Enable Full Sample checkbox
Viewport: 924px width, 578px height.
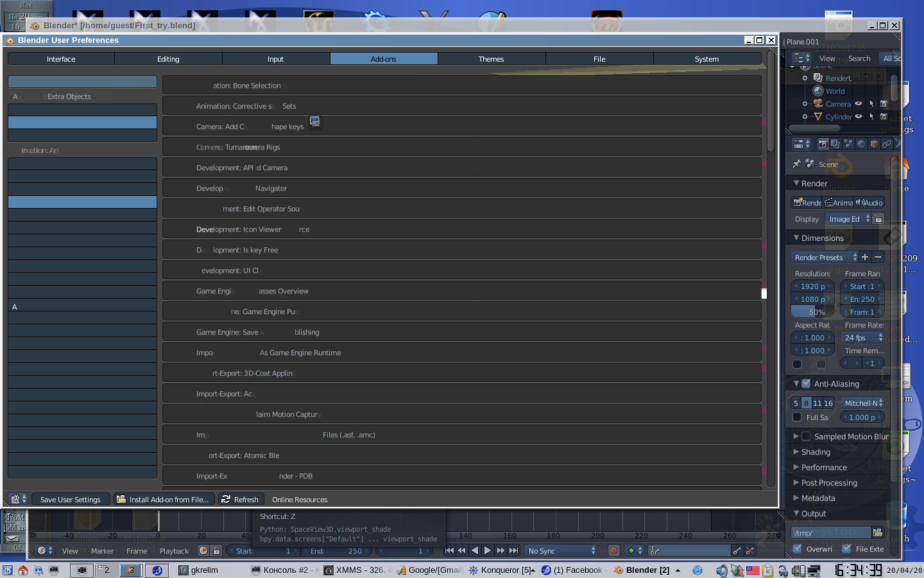797,417
